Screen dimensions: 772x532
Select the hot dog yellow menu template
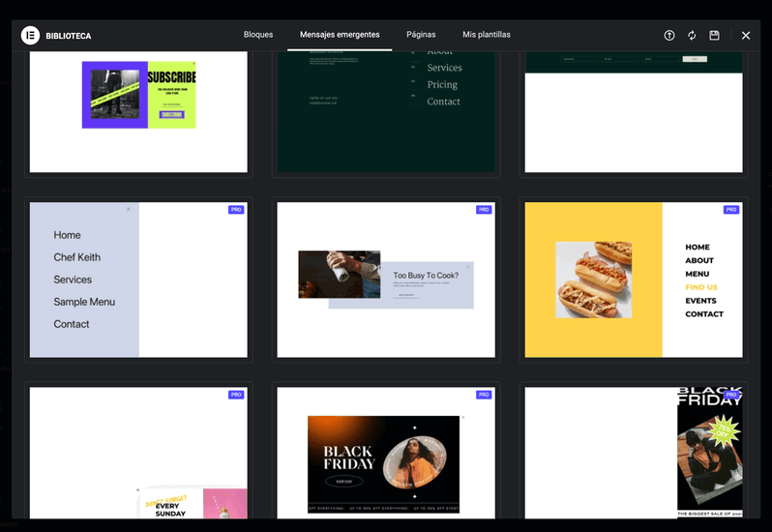(x=634, y=280)
